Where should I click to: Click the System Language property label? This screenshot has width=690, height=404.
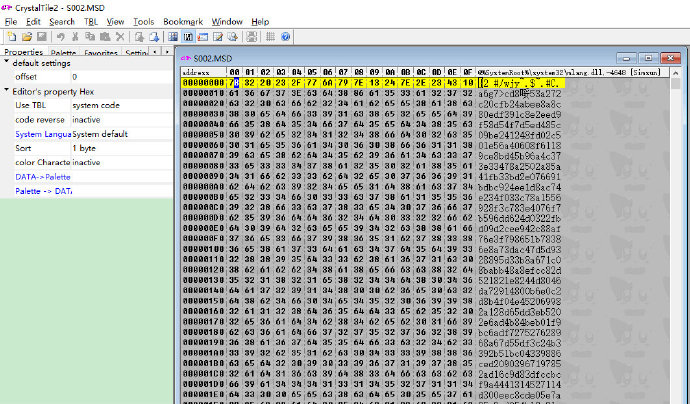pyautogui.click(x=43, y=134)
